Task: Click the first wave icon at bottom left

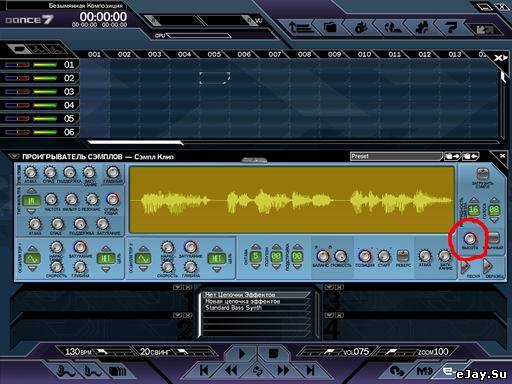Action: coord(65,371)
